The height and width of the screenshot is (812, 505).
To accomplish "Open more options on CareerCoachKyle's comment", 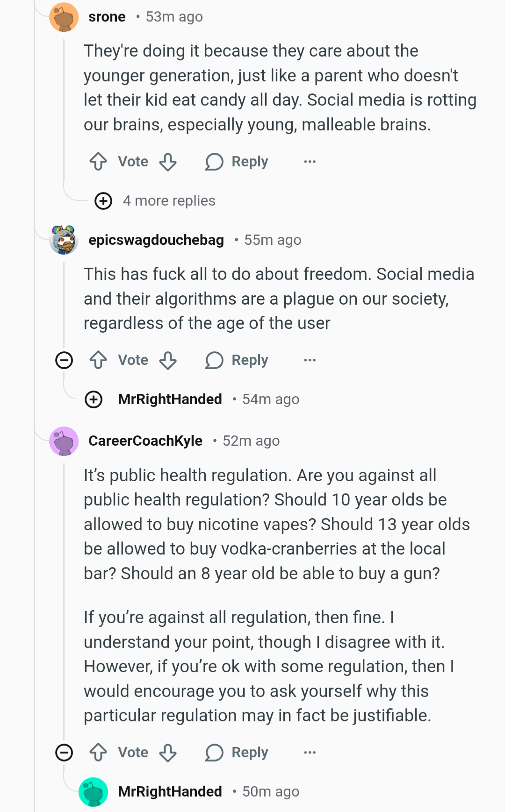I will [310, 753].
